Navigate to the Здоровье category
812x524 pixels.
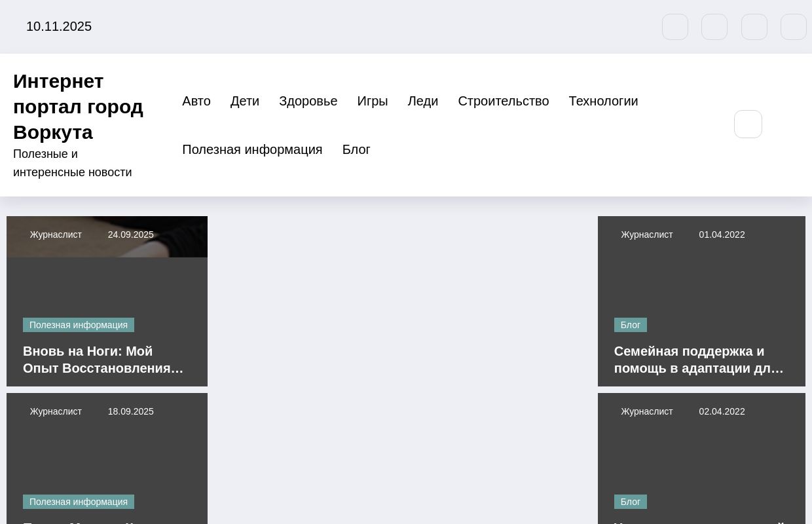308,101
